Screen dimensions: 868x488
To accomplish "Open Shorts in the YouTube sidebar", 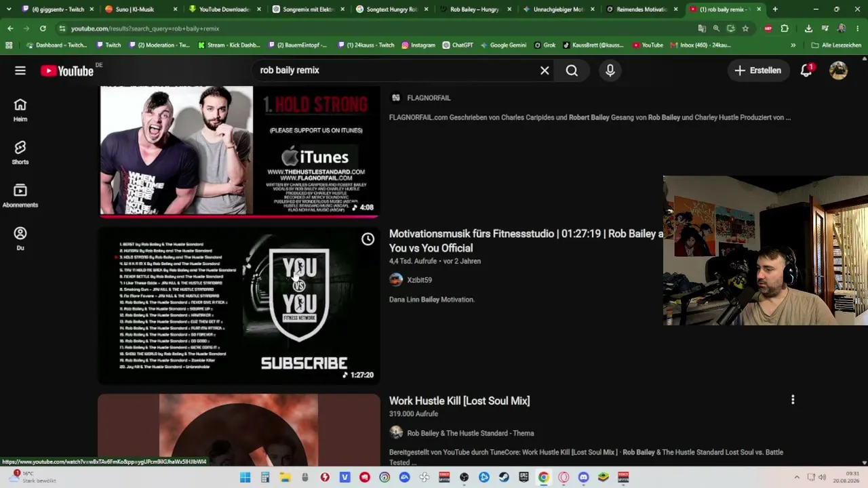I will click(20, 153).
